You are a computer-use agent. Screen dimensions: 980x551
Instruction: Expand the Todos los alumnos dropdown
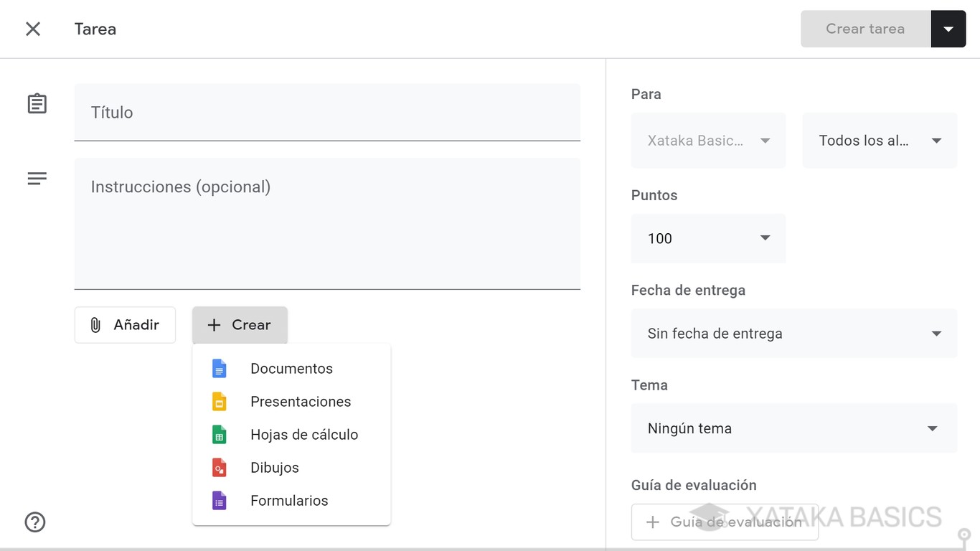pos(879,141)
